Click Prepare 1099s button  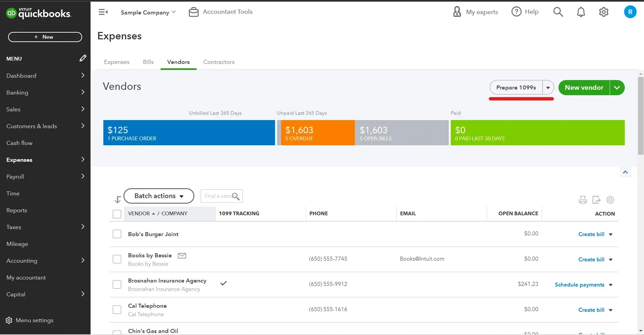[x=516, y=87]
